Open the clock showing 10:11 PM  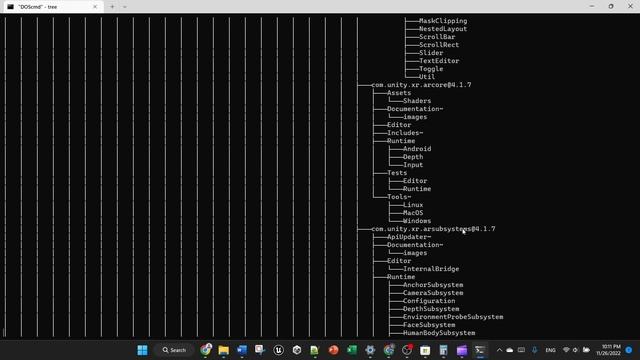[x=608, y=350]
